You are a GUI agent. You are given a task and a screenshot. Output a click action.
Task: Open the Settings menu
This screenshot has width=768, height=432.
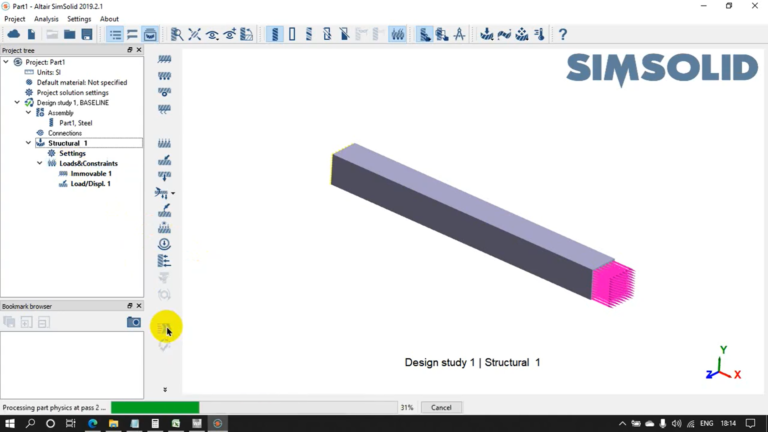[79, 19]
